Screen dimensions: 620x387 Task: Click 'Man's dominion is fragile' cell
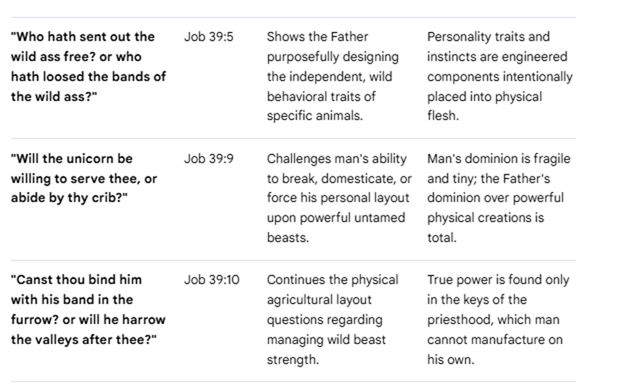[x=498, y=198]
